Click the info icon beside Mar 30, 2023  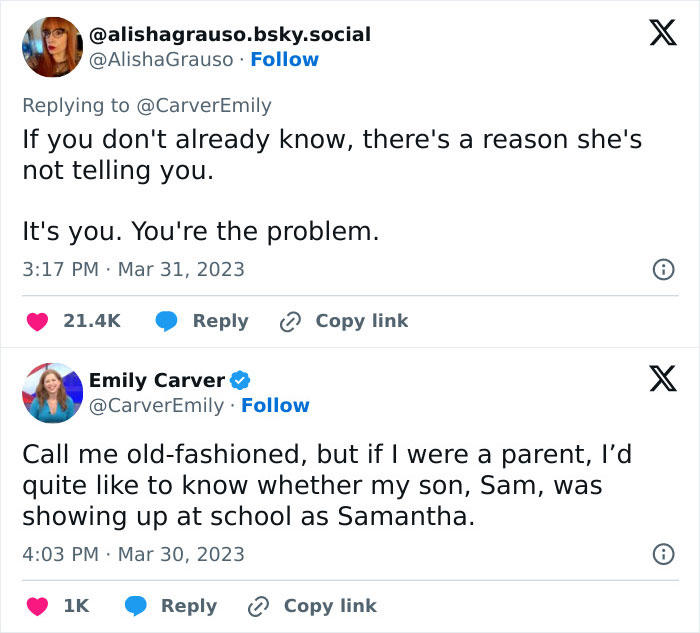coord(661,554)
